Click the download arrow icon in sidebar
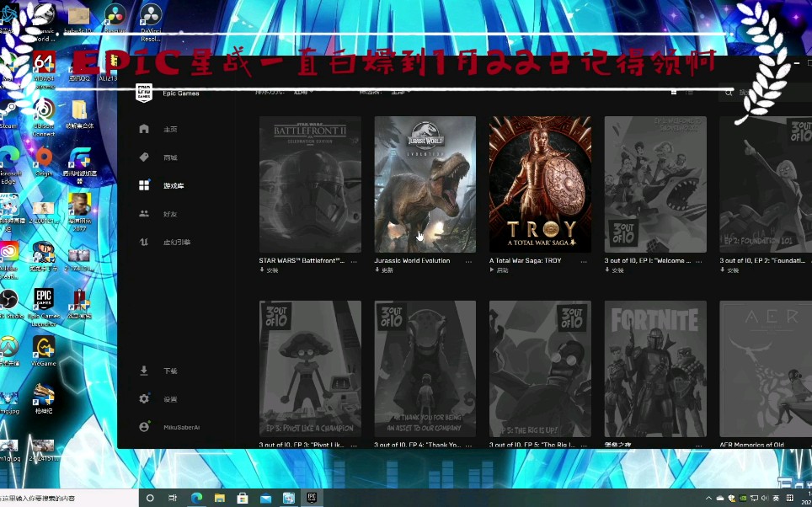 point(145,371)
